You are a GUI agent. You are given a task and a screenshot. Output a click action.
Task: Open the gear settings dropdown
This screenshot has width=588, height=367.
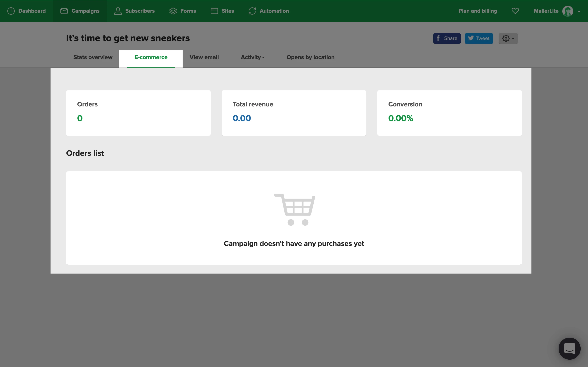508,38
